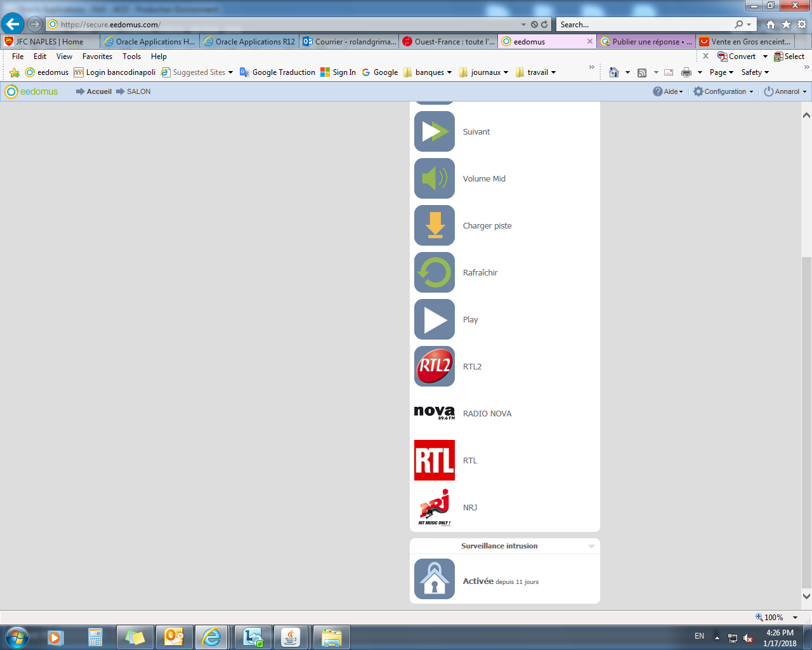Open the Aide dropdown menu
The image size is (812, 650).
click(668, 91)
